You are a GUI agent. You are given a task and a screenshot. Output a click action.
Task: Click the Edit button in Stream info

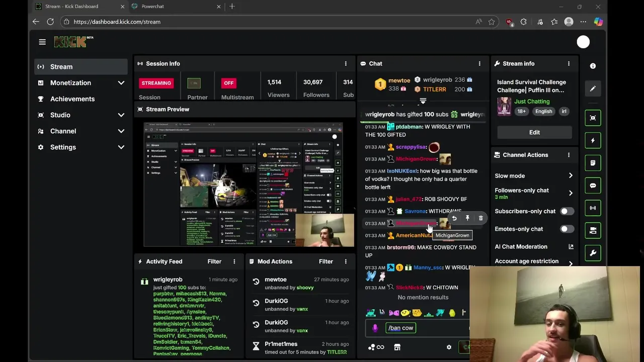534,132
